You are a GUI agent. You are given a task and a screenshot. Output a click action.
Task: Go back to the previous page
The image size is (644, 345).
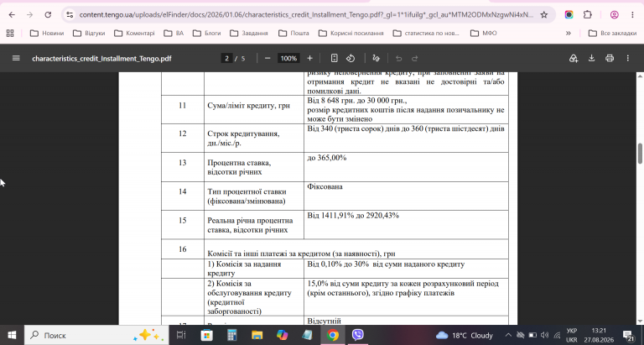coord(12,15)
